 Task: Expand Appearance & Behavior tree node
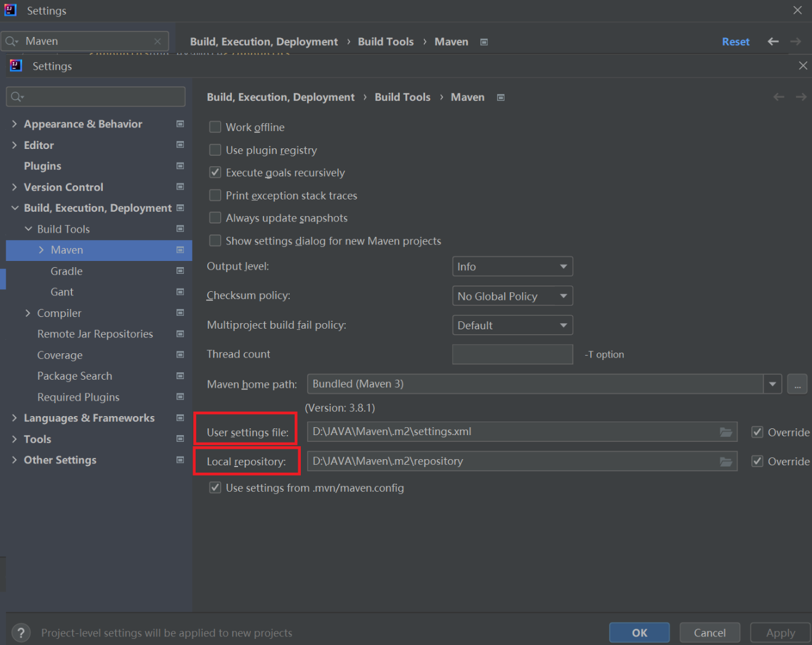(14, 124)
